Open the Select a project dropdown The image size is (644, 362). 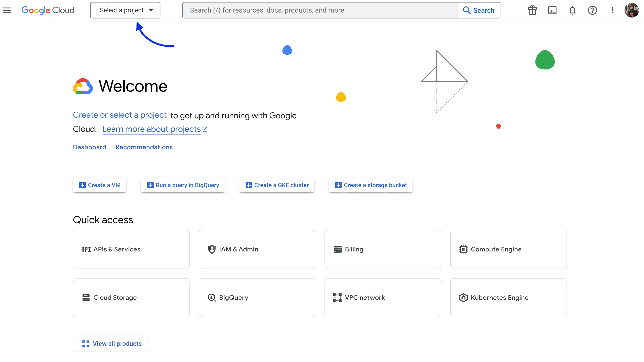[125, 10]
